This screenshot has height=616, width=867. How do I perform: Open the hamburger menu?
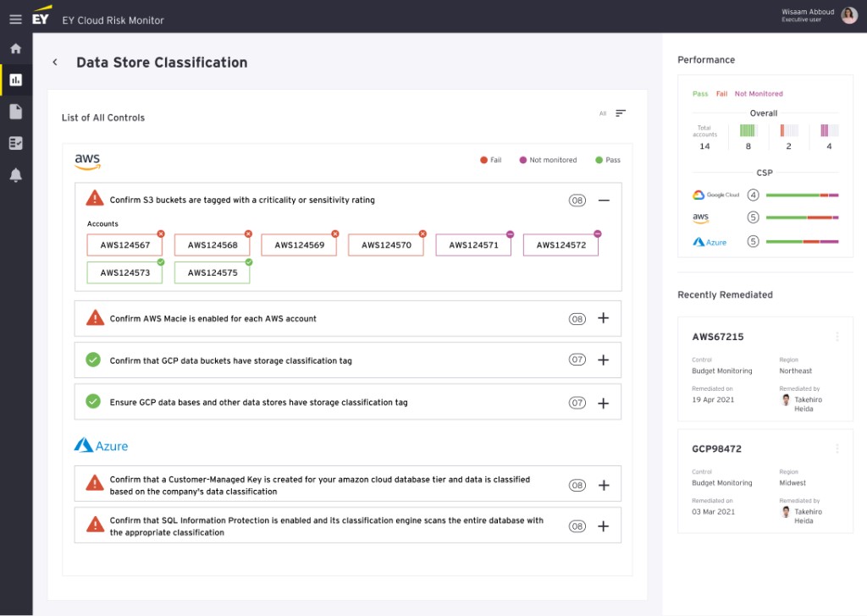point(15,19)
